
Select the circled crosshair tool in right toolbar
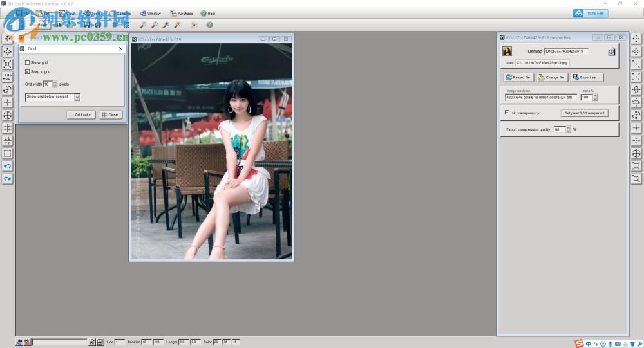click(636, 153)
